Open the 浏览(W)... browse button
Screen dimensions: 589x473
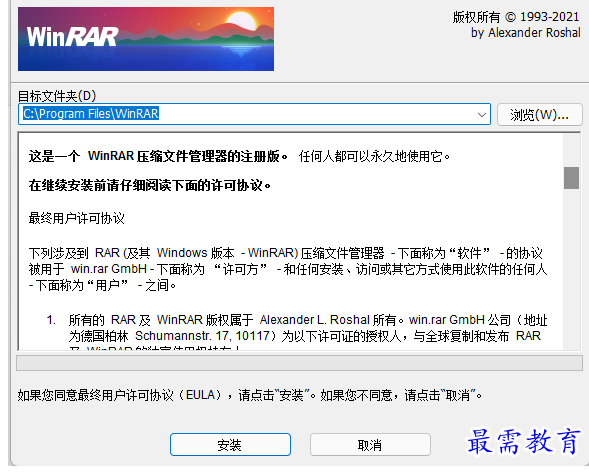[539, 114]
